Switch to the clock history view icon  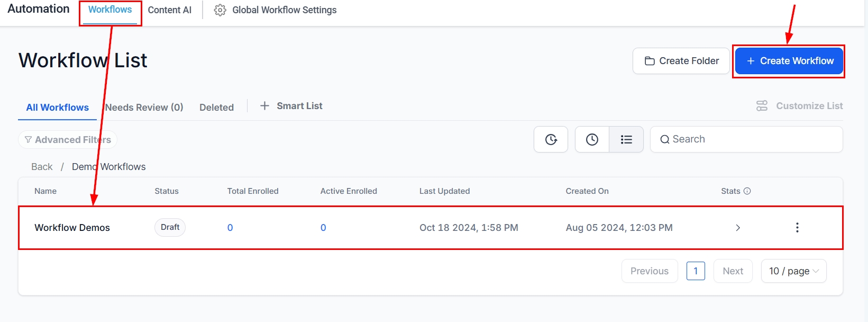[592, 139]
